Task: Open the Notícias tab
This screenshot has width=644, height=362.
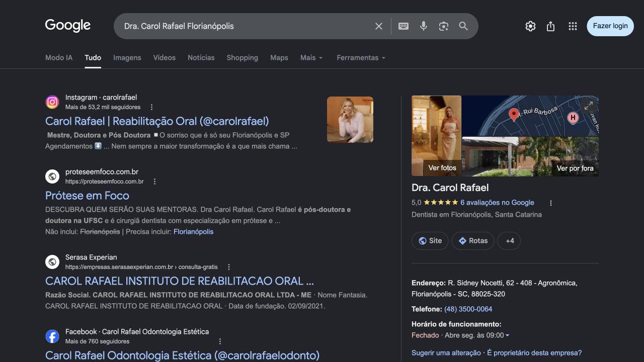Action: 201,58
